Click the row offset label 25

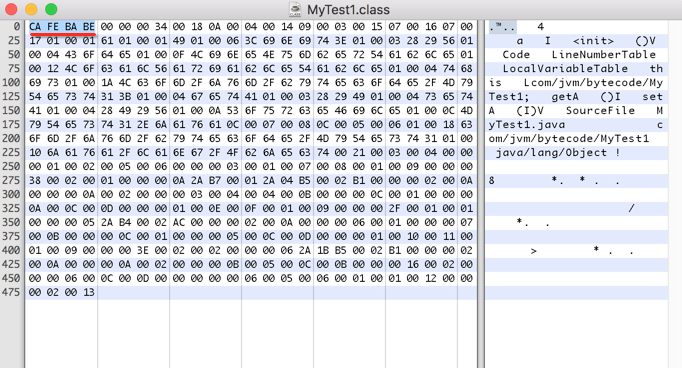tap(14, 40)
